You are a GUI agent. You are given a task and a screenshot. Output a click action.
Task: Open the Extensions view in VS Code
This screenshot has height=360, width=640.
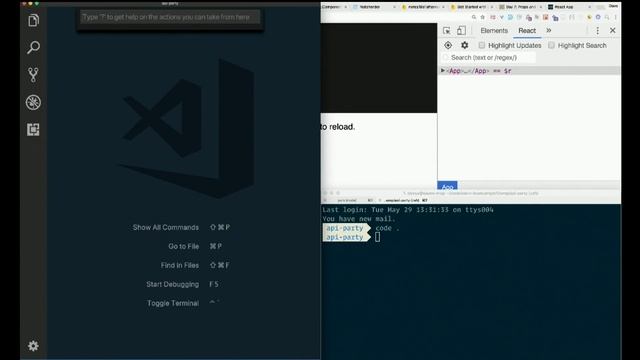pyautogui.click(x=33, y=130)
